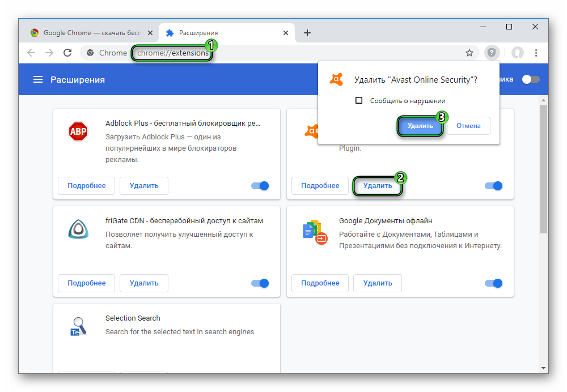This screenshot has height=392, width=567.
Task: Open the hamburger menu next to Расширения
Action: (38, 79)
